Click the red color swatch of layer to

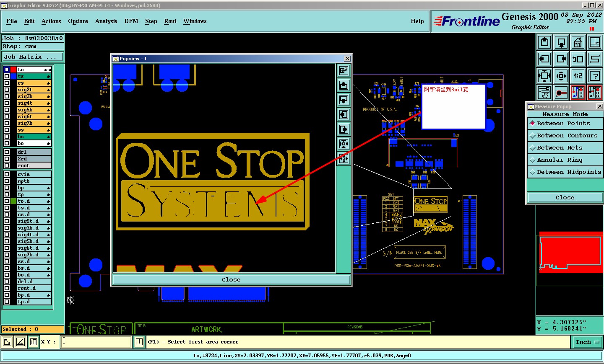[x=13, y=70]
